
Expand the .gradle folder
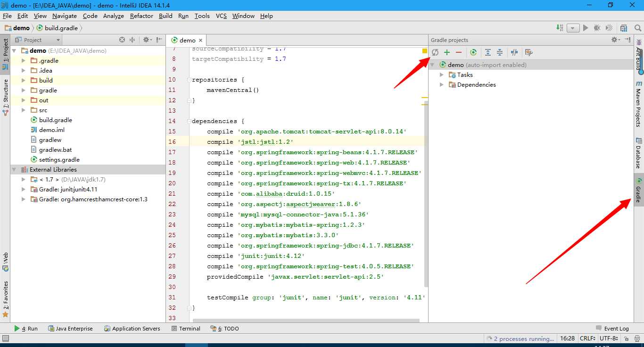point(24,60)
